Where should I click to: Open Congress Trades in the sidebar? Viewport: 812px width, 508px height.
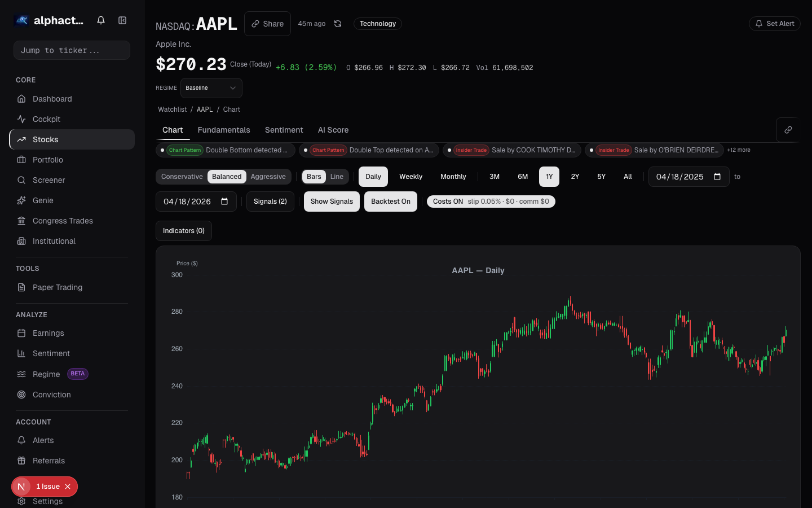61,221
